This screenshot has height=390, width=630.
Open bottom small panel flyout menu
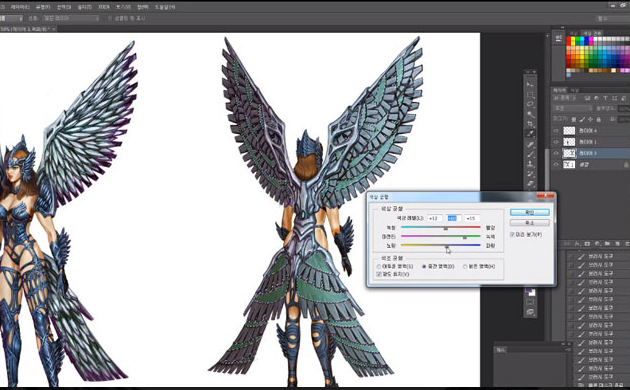tap(568, 350)
